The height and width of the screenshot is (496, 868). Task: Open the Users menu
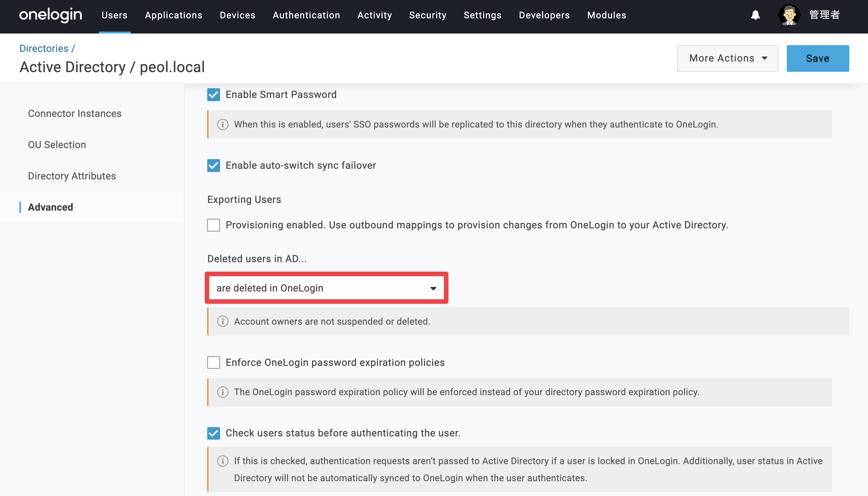(114, 15)
